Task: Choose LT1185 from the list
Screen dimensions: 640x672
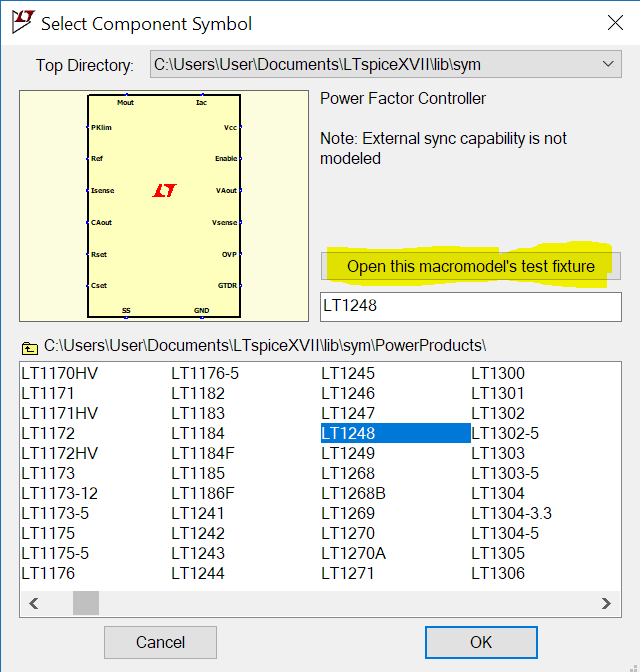Action: coord(198,473)
